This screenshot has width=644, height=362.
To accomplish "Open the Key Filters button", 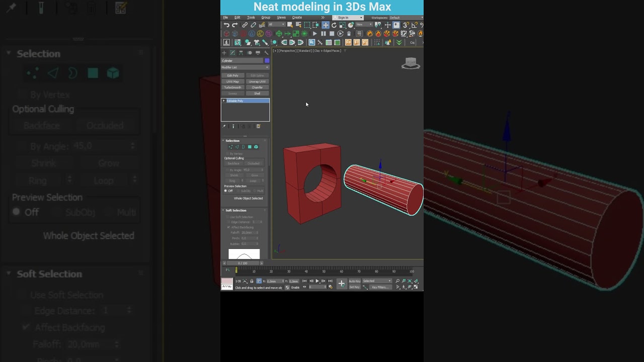I will 380,287.
